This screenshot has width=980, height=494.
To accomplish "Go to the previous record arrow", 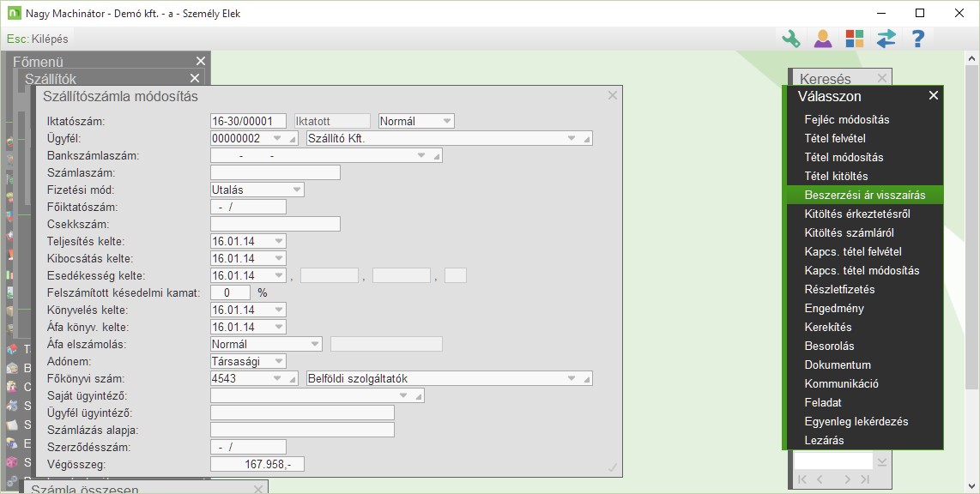I will click(x=820, y=479).
